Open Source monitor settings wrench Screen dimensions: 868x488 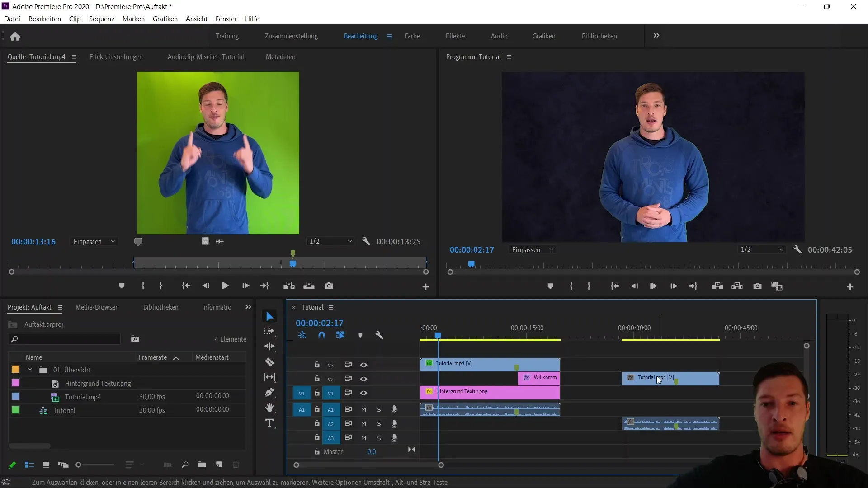[366, 241]
